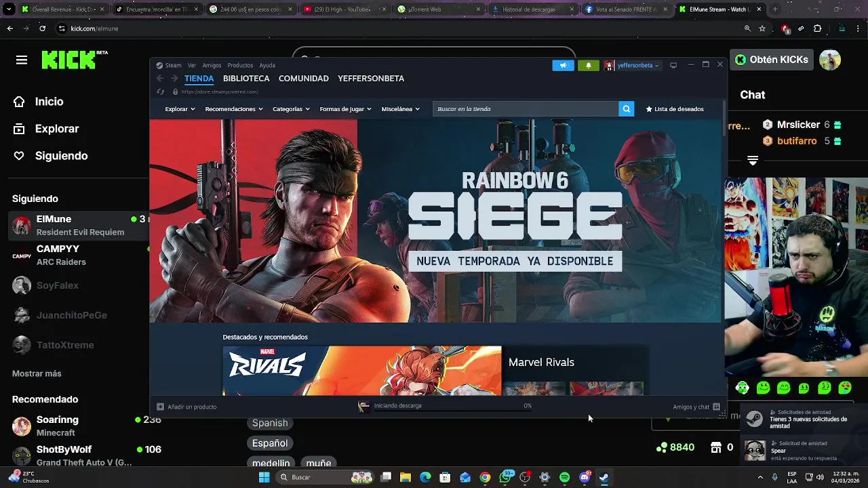The width and height of the screenshot is (868, 488).
Task: Open Amigos y chat panel
Action: pos(696,407)
